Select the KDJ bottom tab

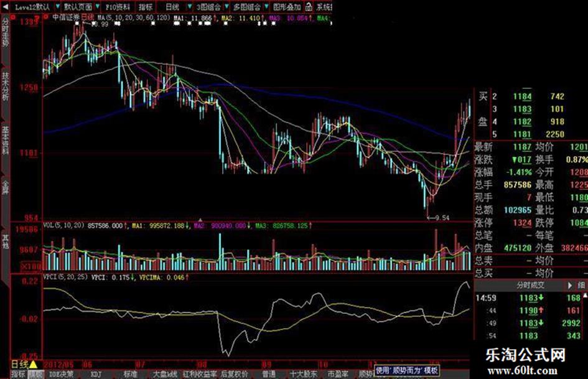(x=96, y=374)
